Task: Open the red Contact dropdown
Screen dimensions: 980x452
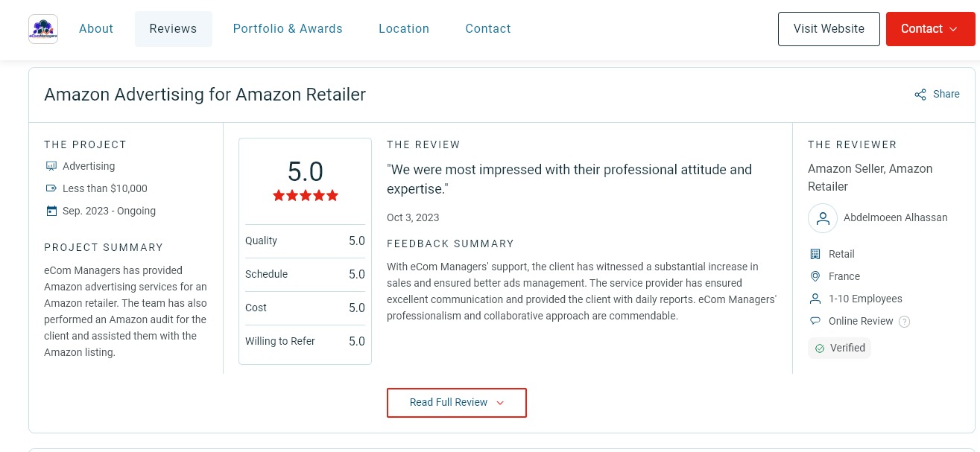Action: coord(930,29)
